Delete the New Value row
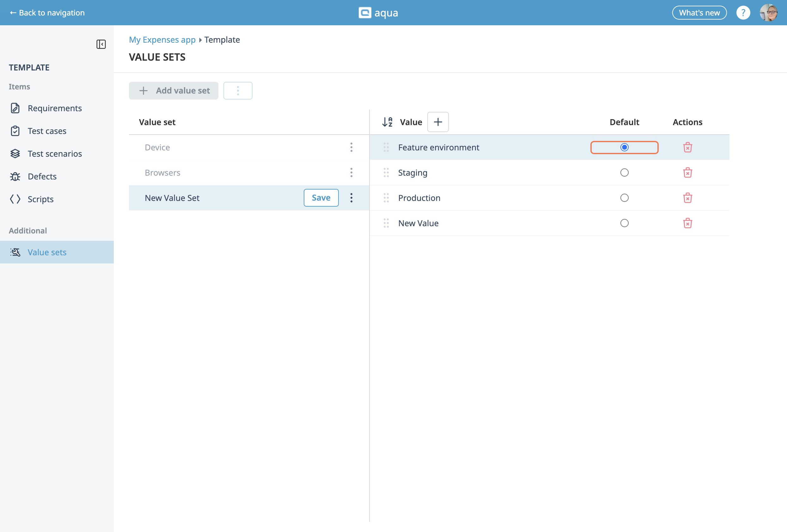Screen dimensions: 787x532 [x=687, y=223]
